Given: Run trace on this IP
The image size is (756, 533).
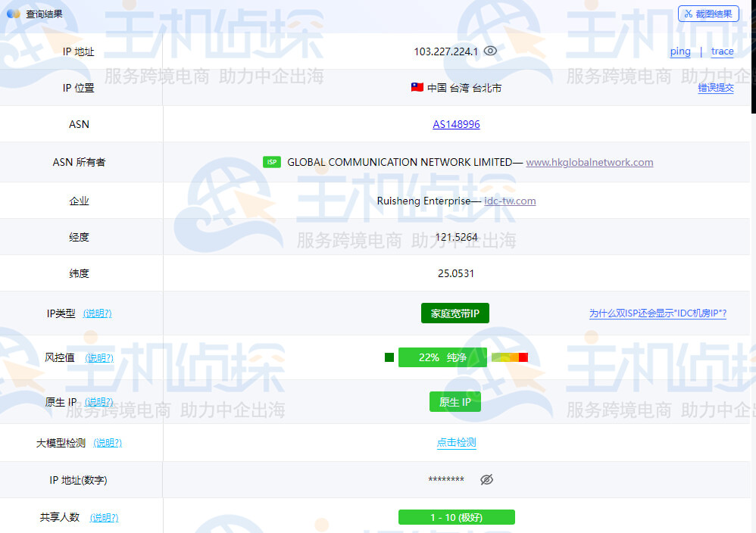Looking at the screenshot, I should pos(722,51).
